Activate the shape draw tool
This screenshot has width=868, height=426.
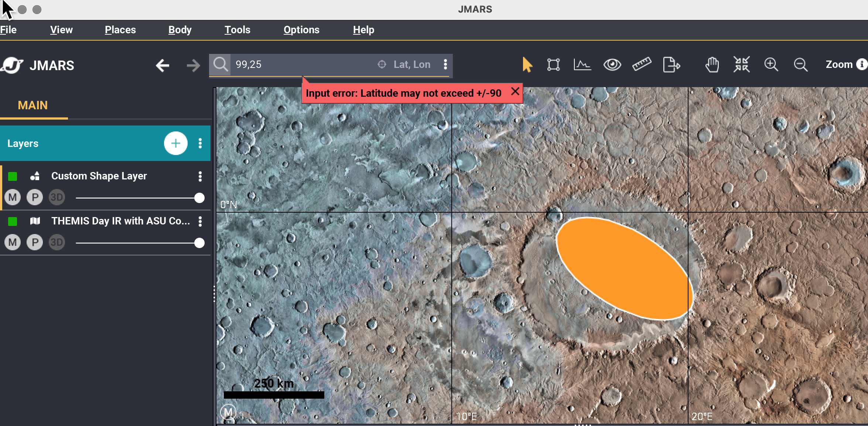pyautogui.click(x=553, y=65)
